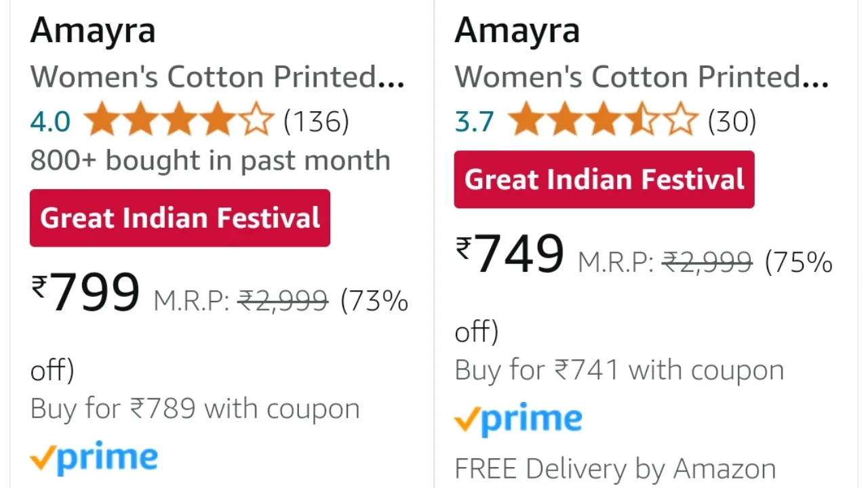Click the star rating of the 4.0 product

pos(179,121)
